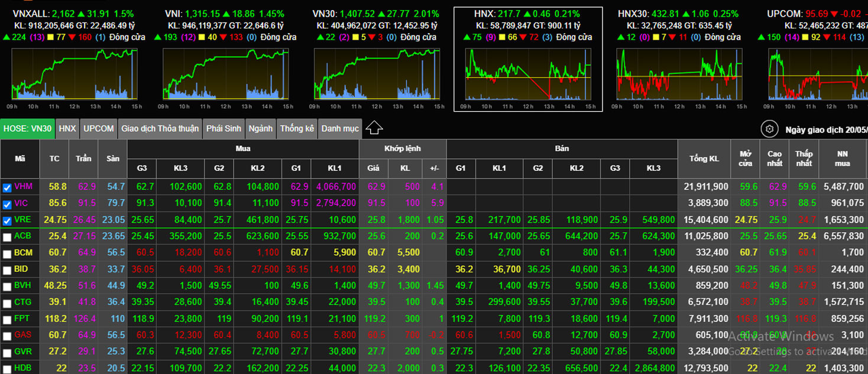Click the HOSE: VN30 tab

[x=28, y=129]
